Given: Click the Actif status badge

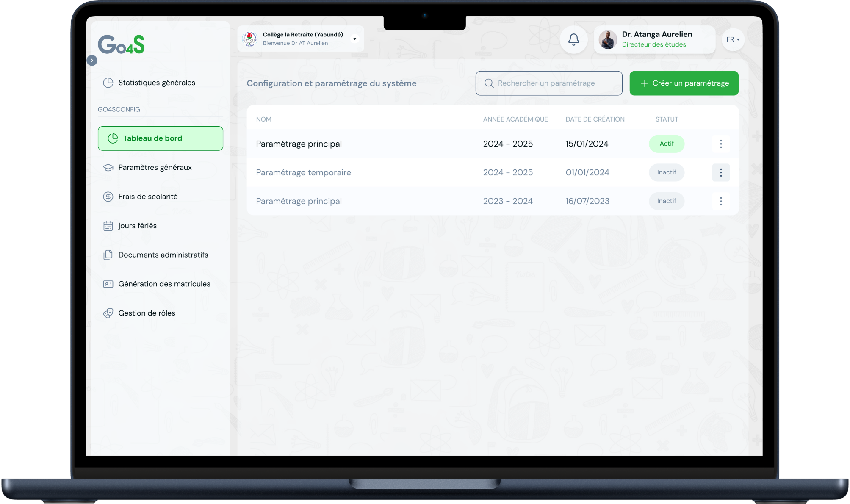Looking at the screenshot, I should coord(666,144).
